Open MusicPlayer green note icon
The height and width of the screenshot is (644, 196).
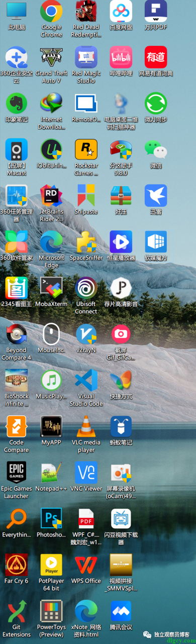pyautogui.click(x=51, y=380)
